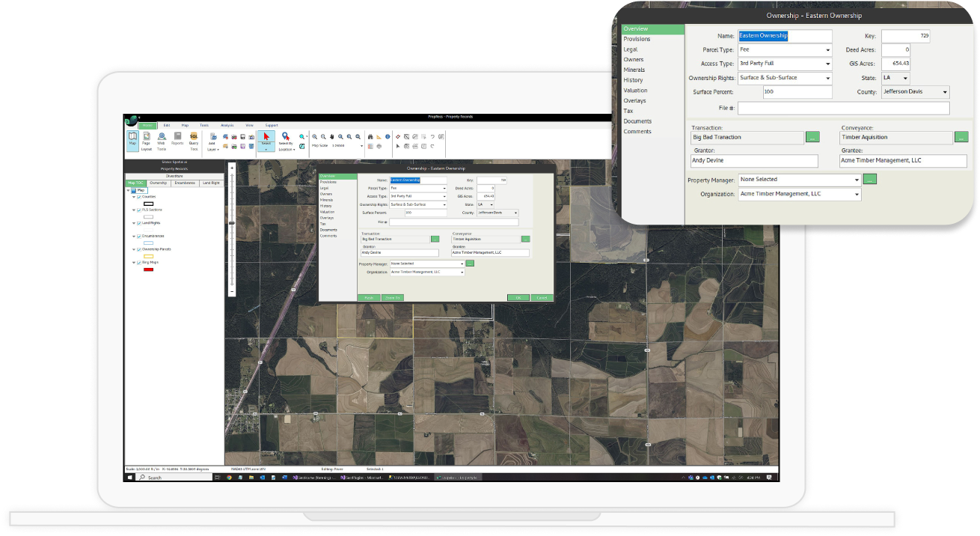Click Conveyance browse button in enlarged panel

(961, 137)
